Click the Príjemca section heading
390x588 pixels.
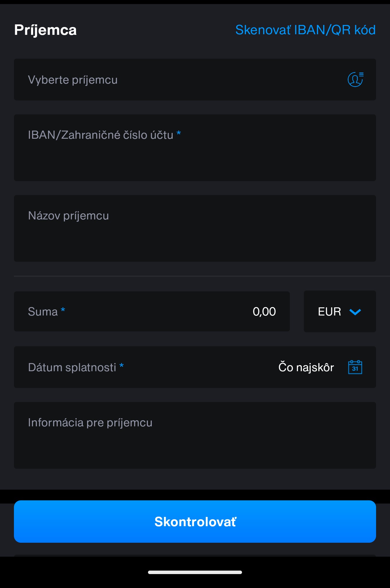pyautogui.click(x=46, y=30)
